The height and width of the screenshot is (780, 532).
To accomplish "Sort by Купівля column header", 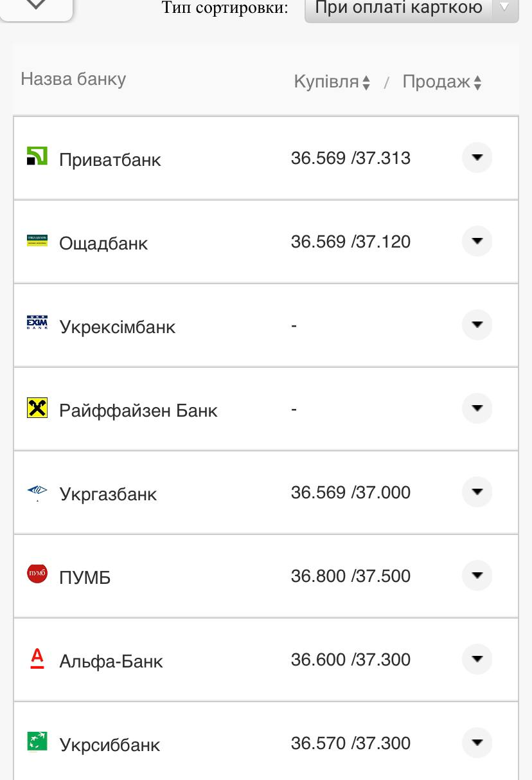I will pos(332,82).
